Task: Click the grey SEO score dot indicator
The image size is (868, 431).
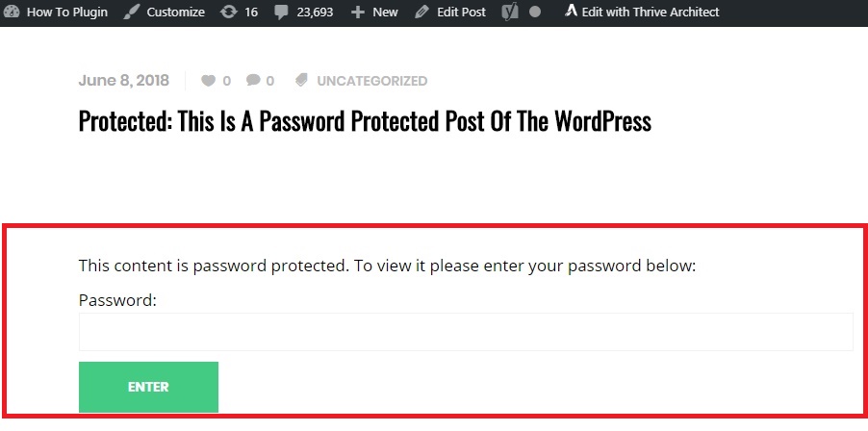Action: coord(535,12)
